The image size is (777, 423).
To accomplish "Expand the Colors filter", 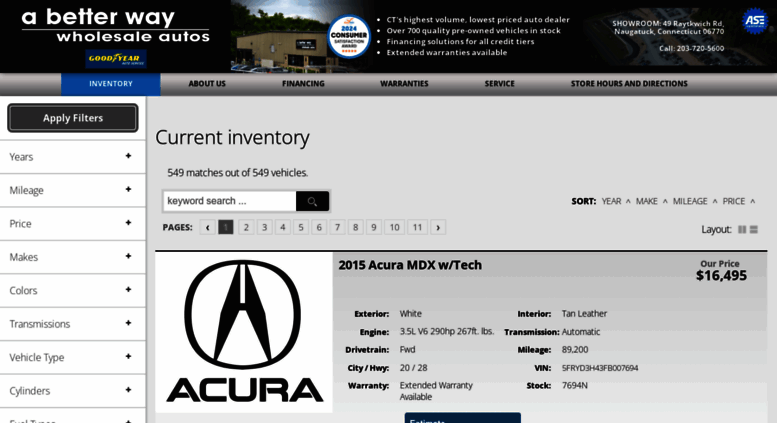I will [x=73, y=291].
